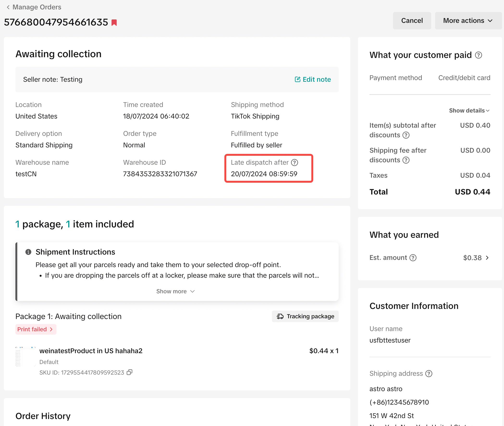Expand Show more in Shipment Instructions
The image size is (504, 426).
[x=175, y=291]
